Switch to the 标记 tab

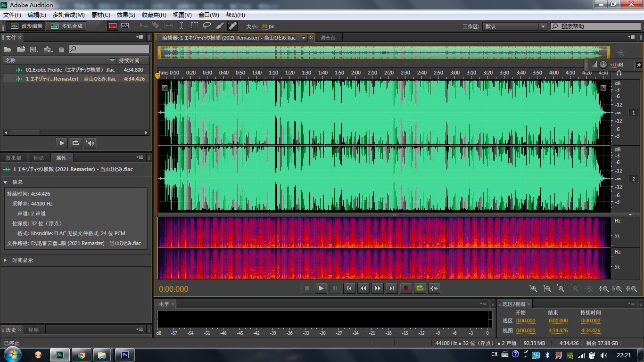point(39,158)
